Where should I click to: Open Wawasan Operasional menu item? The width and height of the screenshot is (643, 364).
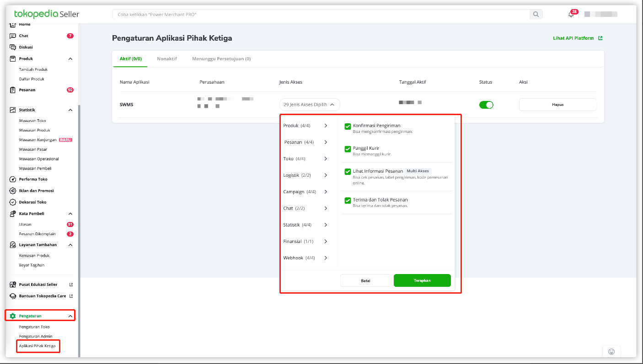(39, 159)
